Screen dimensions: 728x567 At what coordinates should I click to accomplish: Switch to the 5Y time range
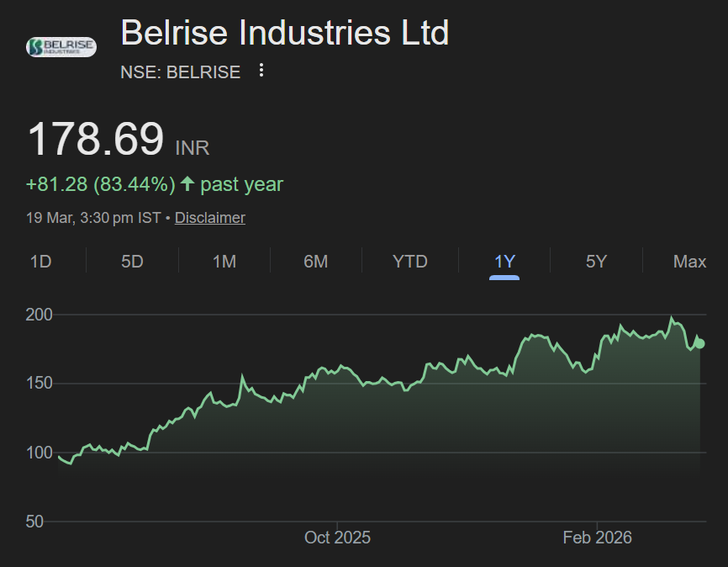tap(596, 262)
